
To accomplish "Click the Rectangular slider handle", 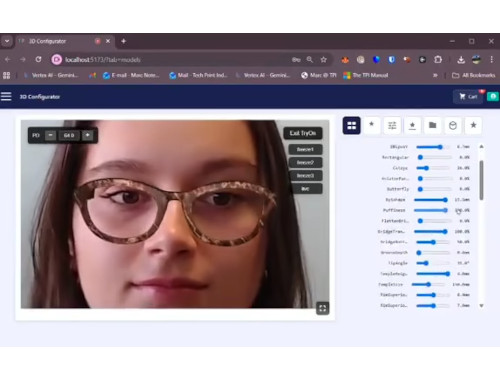I will click(420, 157).
